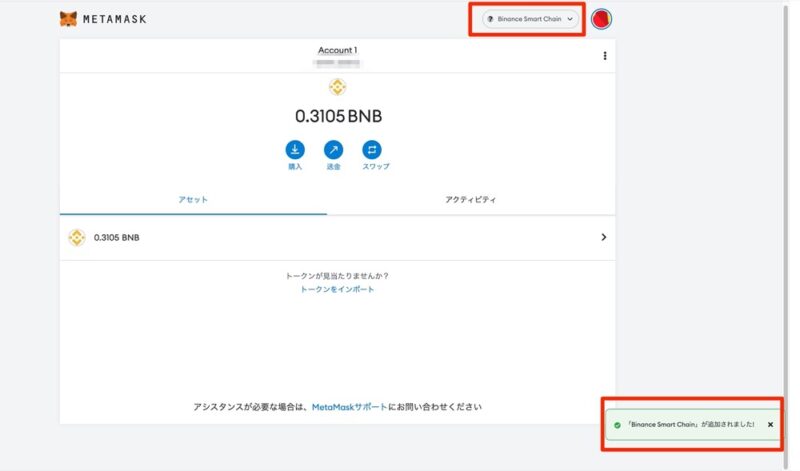Image resolution: width=800 pixels, height=471 pixels.
Task: Click the 0.3105 BNB main balance
Action: (338, 116)
